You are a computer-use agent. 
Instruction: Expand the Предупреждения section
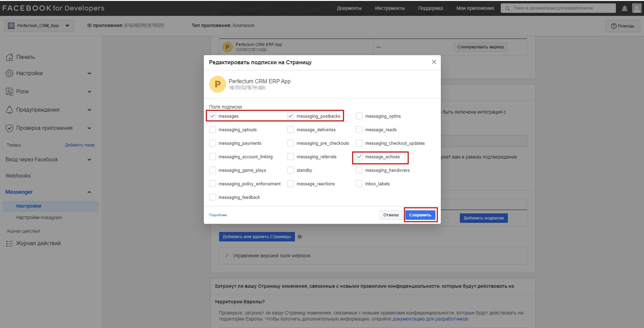[x=89, y=110]
